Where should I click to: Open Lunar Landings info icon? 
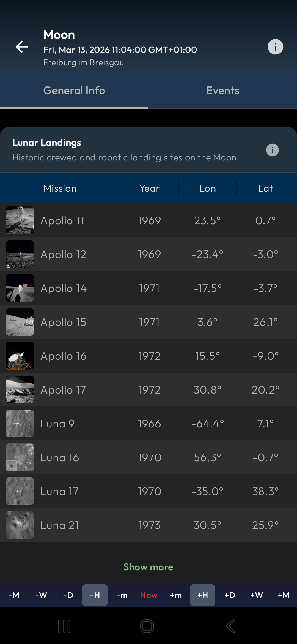tap(272, 150)
